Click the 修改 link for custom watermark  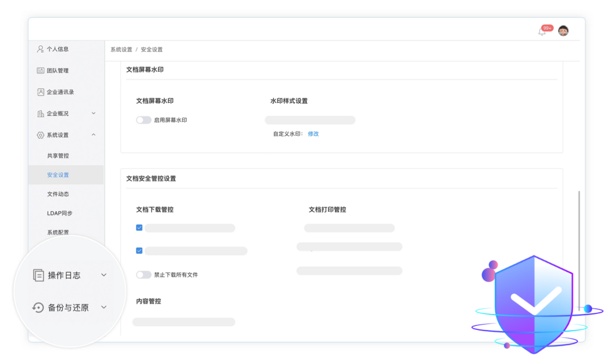point(313,134)
